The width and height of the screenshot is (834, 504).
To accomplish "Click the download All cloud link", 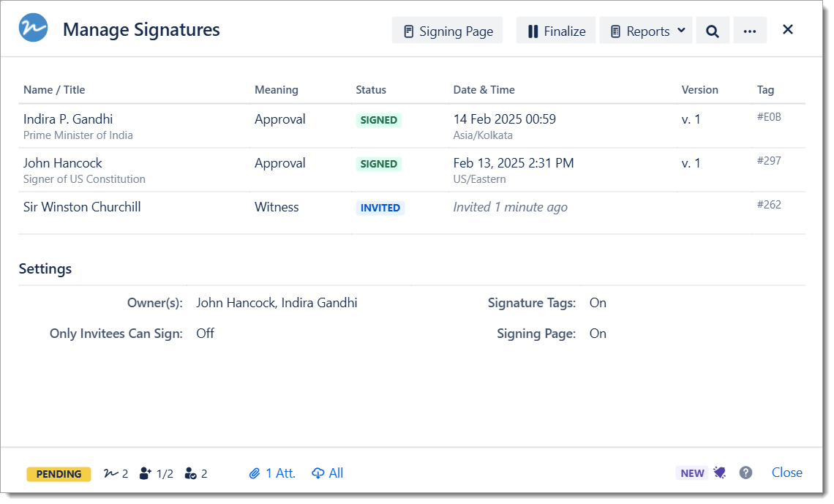I will [327, 473].
